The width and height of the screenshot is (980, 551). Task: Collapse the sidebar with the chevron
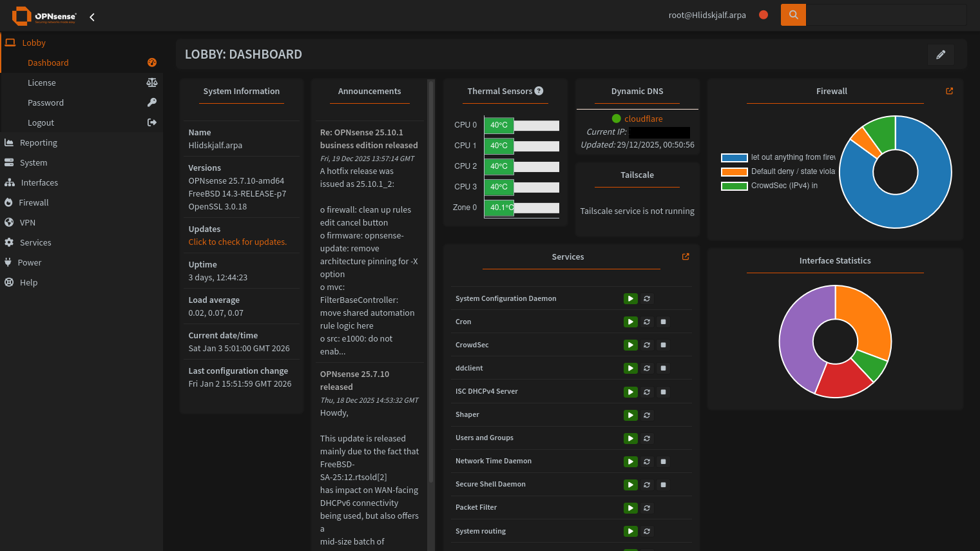92,17
